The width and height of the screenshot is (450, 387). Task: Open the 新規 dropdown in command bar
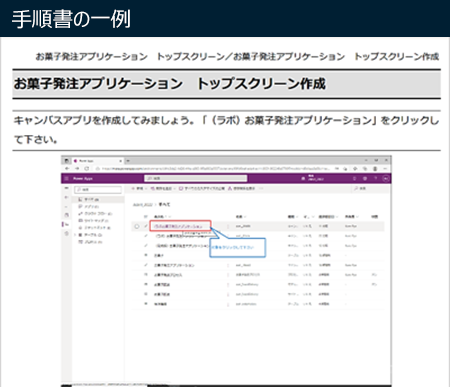[139, 189]
